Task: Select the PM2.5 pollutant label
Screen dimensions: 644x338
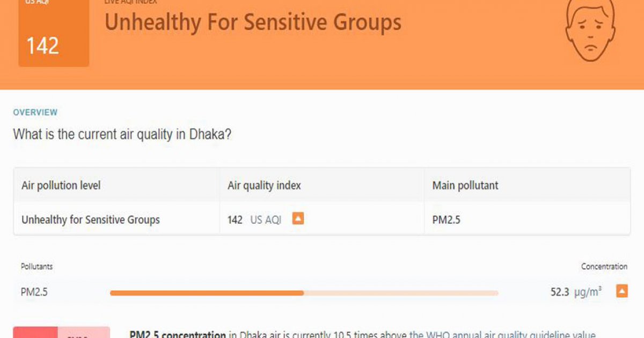Action: click(33, 292)
